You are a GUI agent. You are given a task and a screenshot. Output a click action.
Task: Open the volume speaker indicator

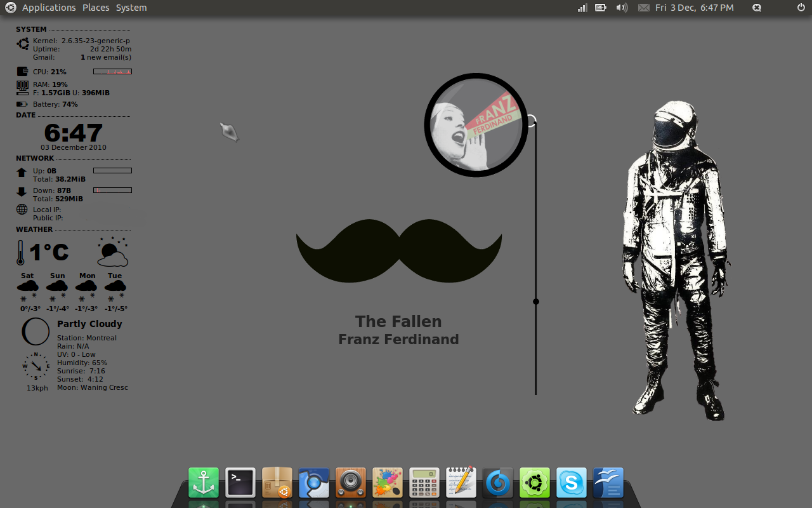pos(622,8)
